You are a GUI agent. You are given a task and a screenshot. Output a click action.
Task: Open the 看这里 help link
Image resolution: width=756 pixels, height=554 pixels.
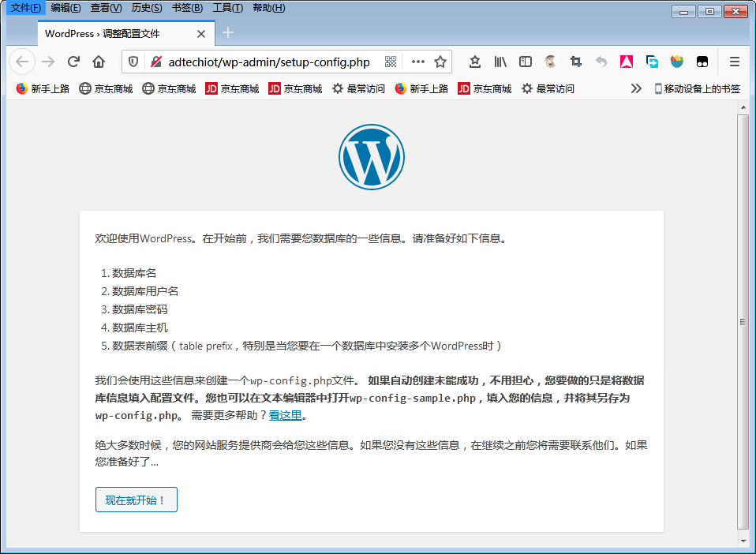click(x=285, y=414)
